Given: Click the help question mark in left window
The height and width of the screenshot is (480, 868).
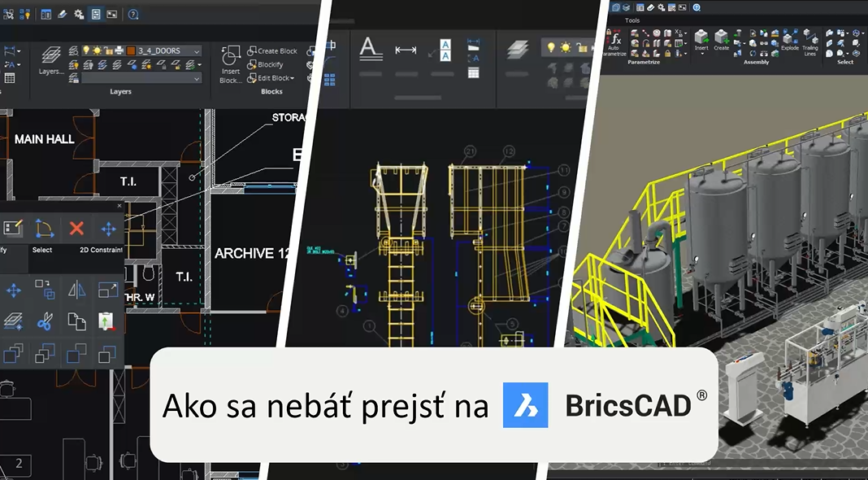Looking at the screenshot, I should point(132,15).
